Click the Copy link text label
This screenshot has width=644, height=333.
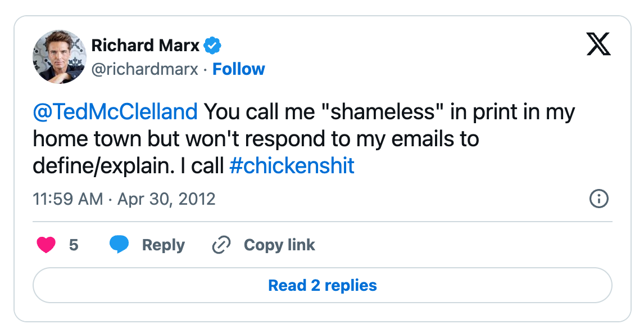click(279, 245)
